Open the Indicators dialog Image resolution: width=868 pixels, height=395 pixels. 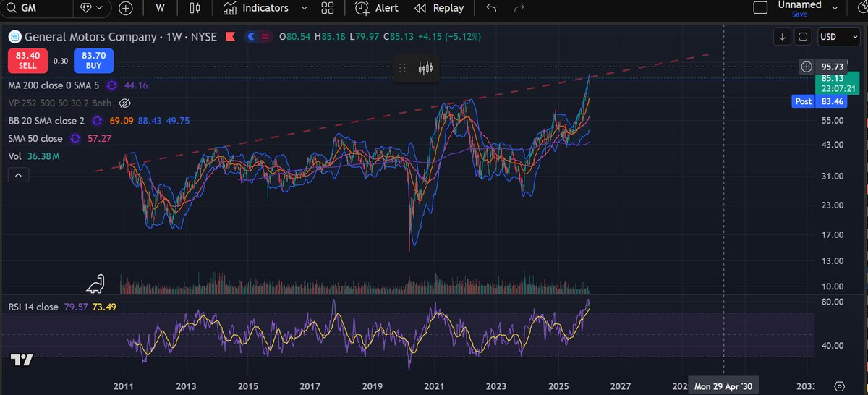(256, 8)
